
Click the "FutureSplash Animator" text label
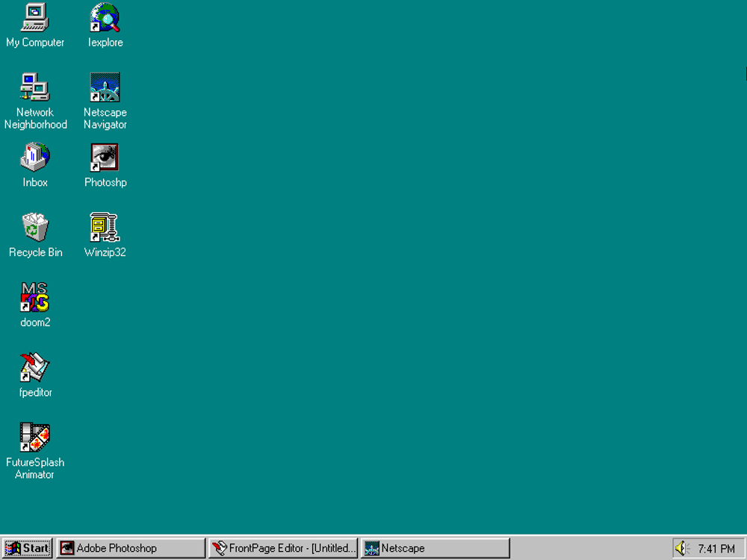[x=35, y=468]
